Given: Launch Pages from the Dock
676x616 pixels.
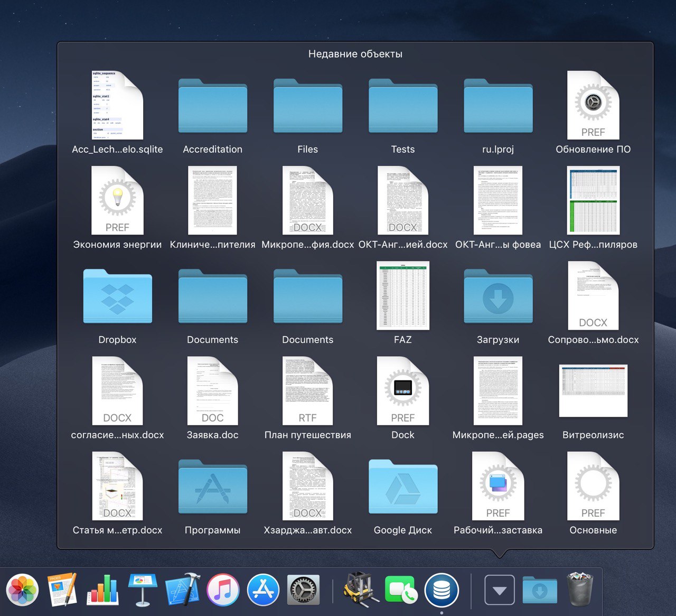Looking at the screenshot, I should point(62,589).
